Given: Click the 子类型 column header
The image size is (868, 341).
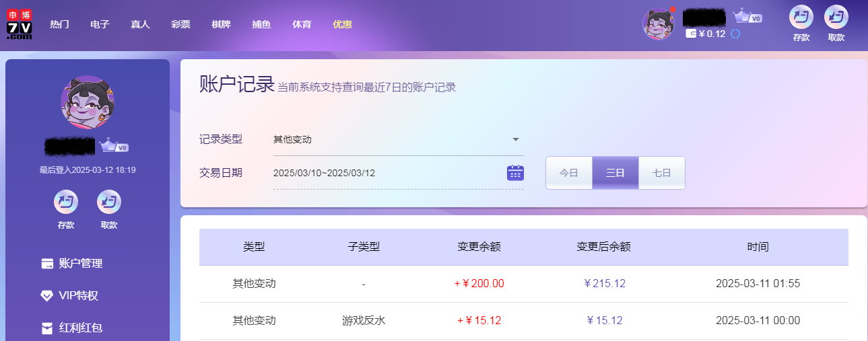Looking at the screenshot, I should tap(364, 247).
